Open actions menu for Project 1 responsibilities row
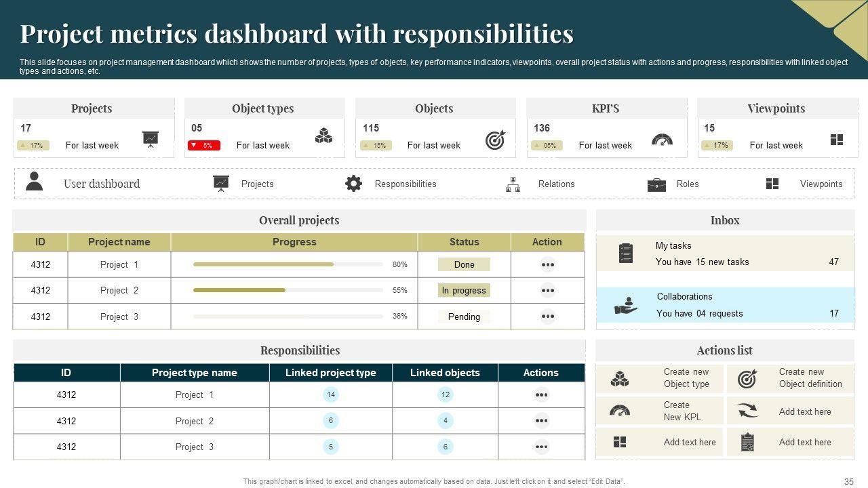The image size is (868, 488). tap(541, 395)
